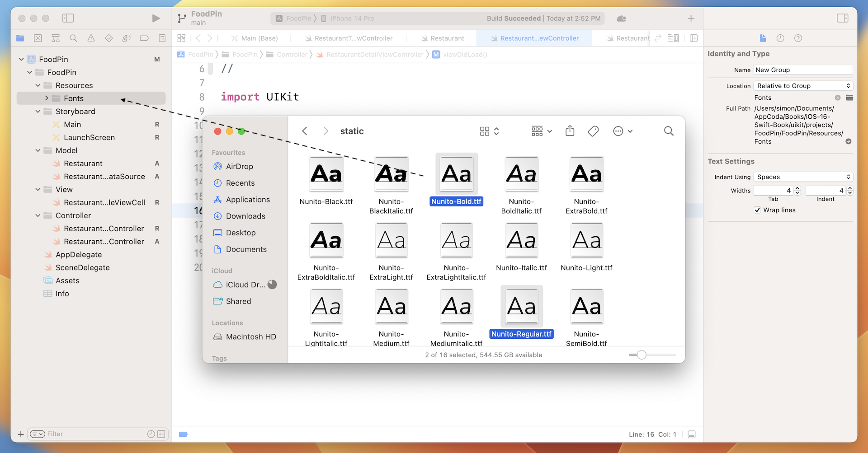The height and width of the screenshot is (453, 868).
Task: Open the Report navigator
Action: [162, 38]
